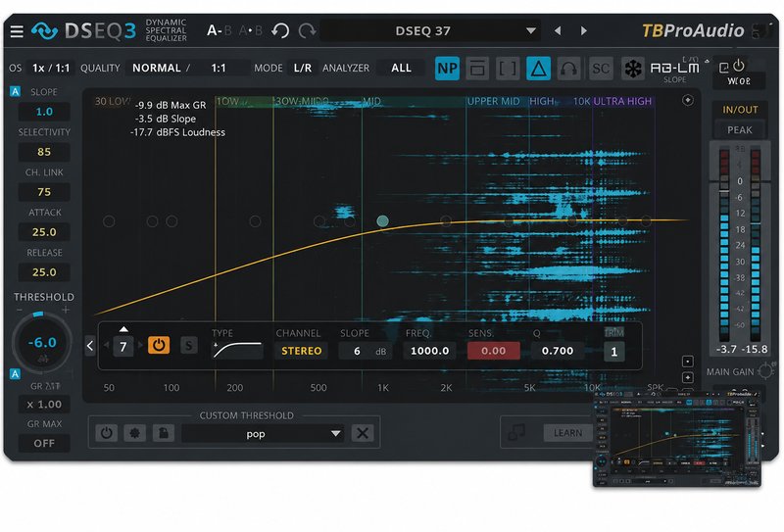Open the hamburger main menu
This screenshot has width=784, height=532.
pos(17,31)
